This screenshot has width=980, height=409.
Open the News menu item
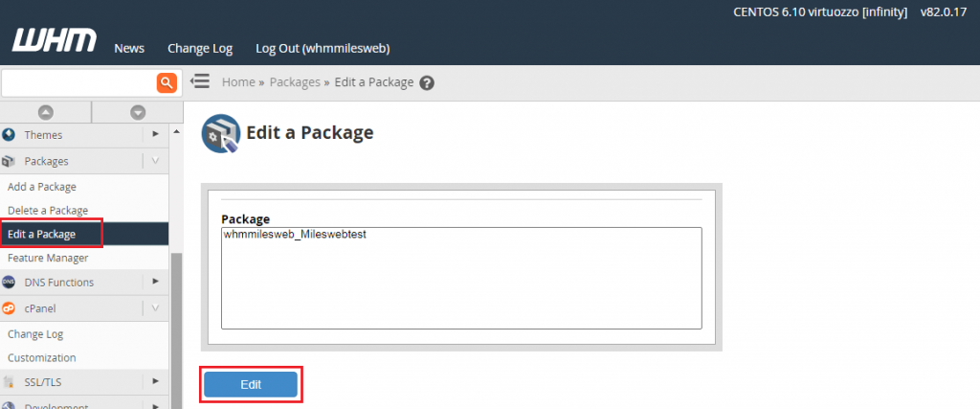coord(129,48)
